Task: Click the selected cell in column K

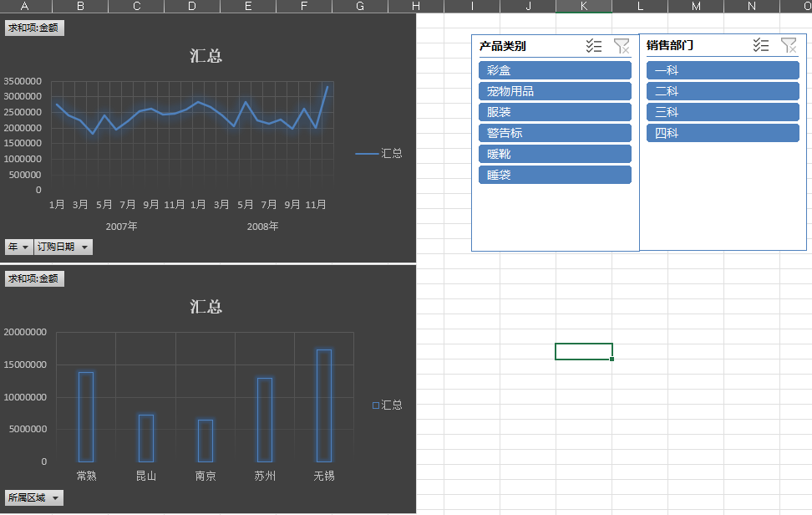Action: tap(584, 351)
